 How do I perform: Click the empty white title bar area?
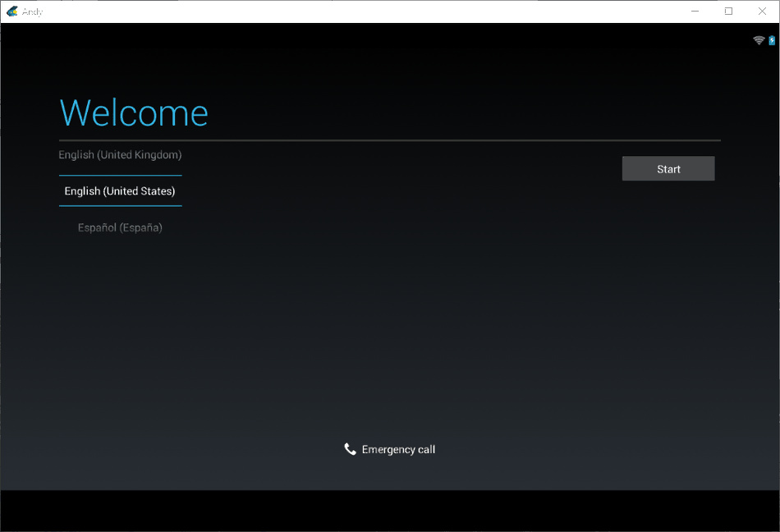(369, 11)
